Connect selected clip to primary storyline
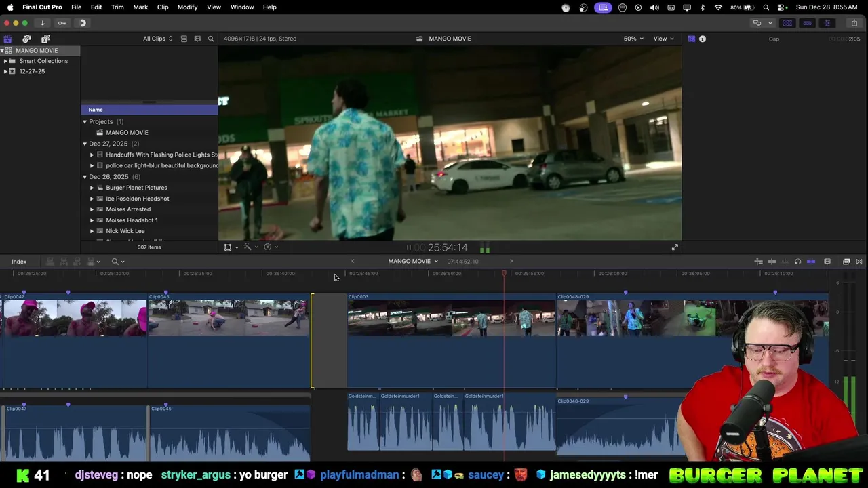The width and height of the screenshot is (868, 488). 50,262
